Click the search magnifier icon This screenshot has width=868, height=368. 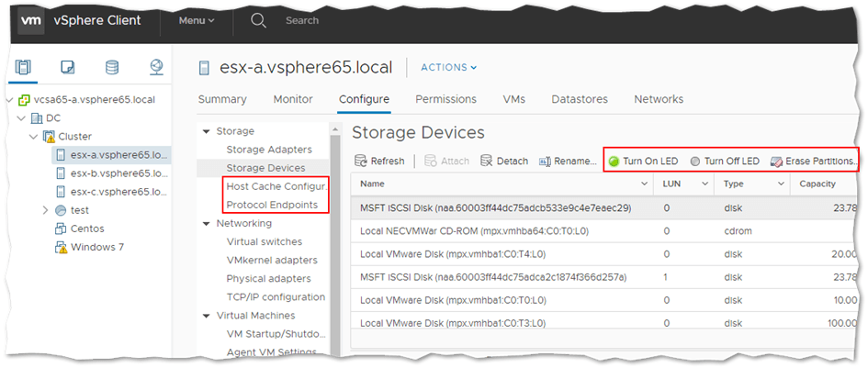[x=258, y=20]
